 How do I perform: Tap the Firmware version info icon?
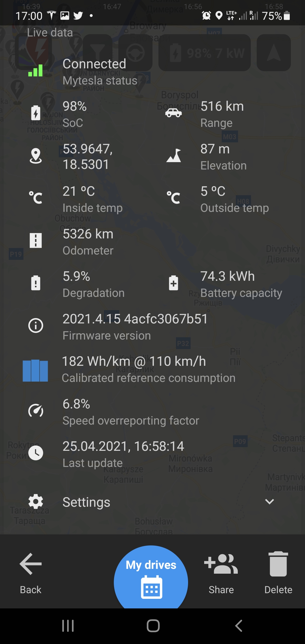coord(36,326)
